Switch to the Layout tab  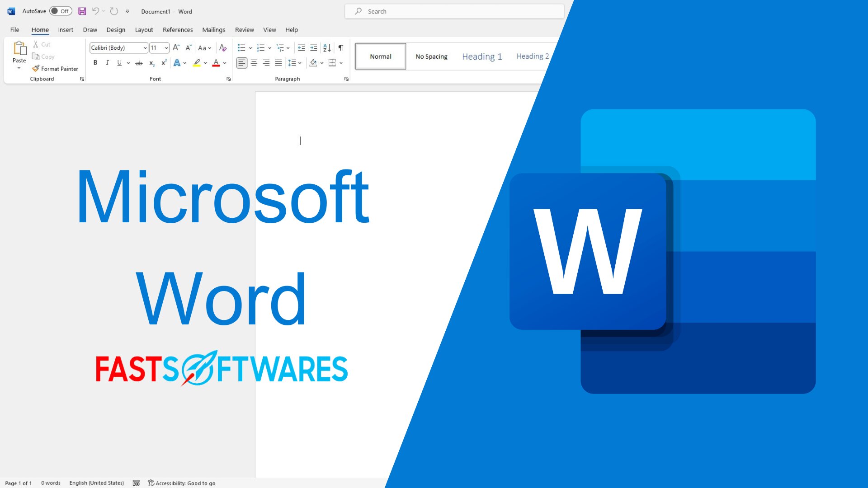tap(144, 30)
